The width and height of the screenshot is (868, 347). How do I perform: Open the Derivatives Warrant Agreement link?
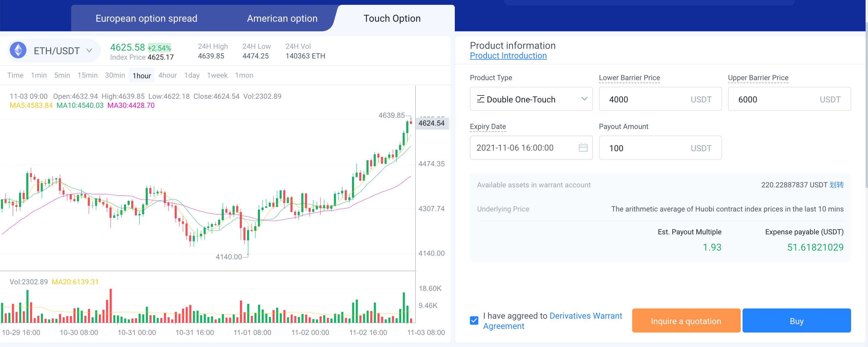tap(585, 316)
